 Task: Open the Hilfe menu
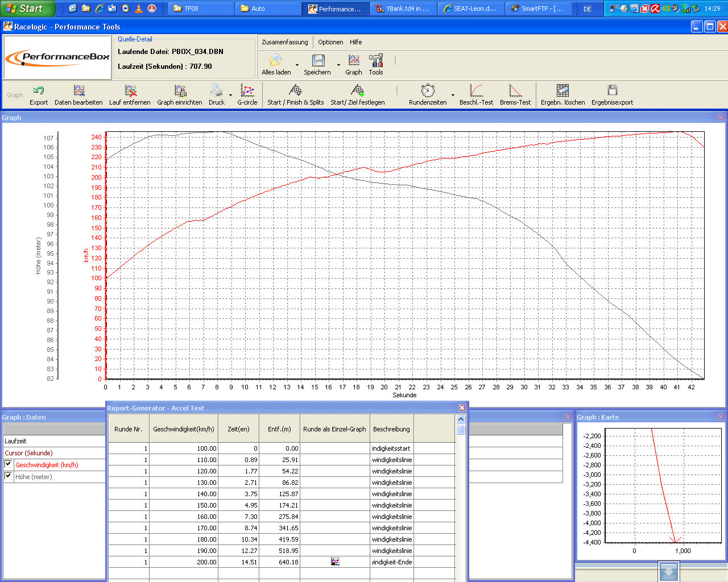(355, 42)
